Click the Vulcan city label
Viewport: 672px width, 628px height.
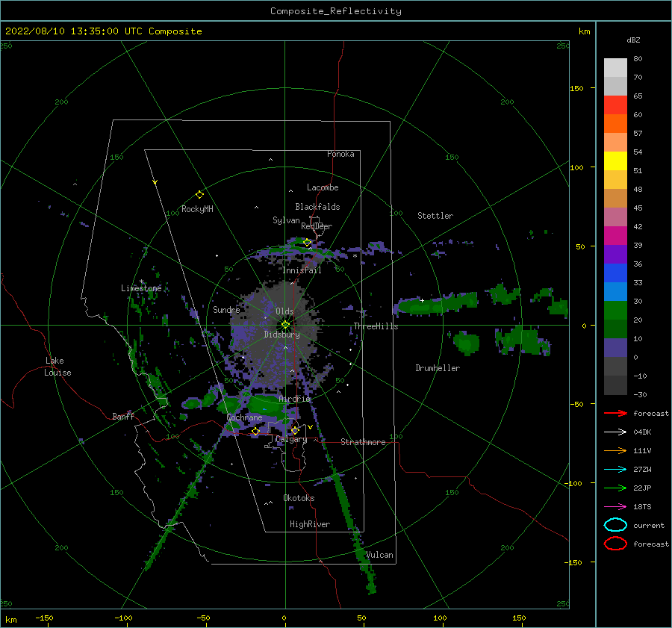(x=379, y=555)
